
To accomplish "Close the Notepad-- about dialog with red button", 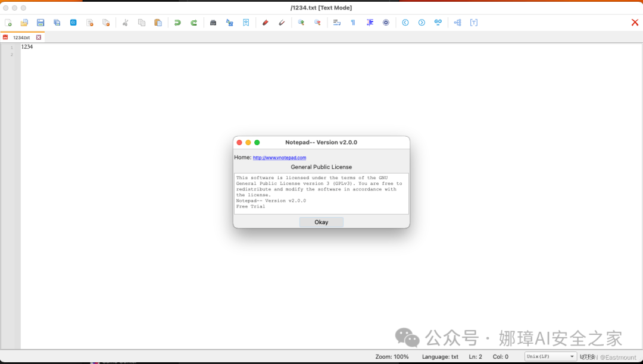I will pyautogui.click(x=239, y=143).
